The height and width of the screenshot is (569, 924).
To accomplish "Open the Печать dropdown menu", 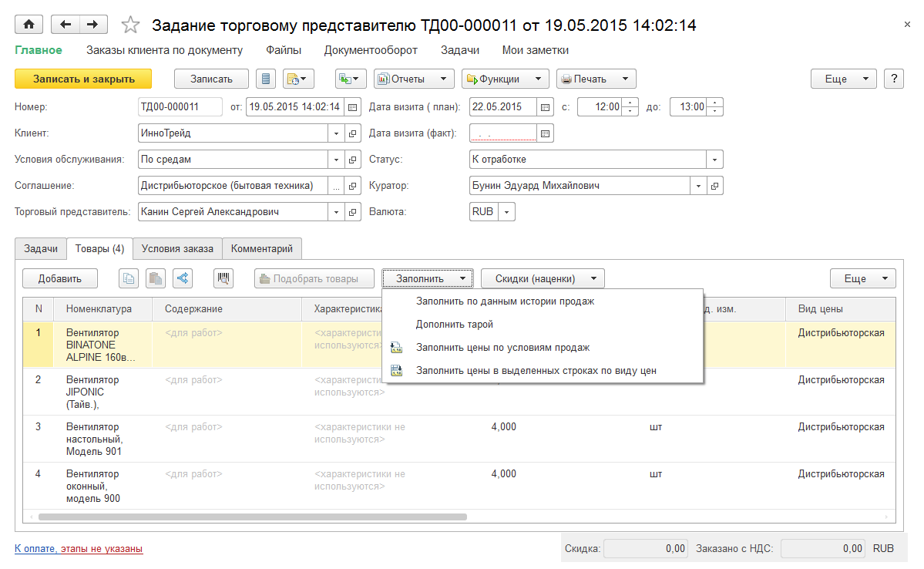I will (596, 79).
